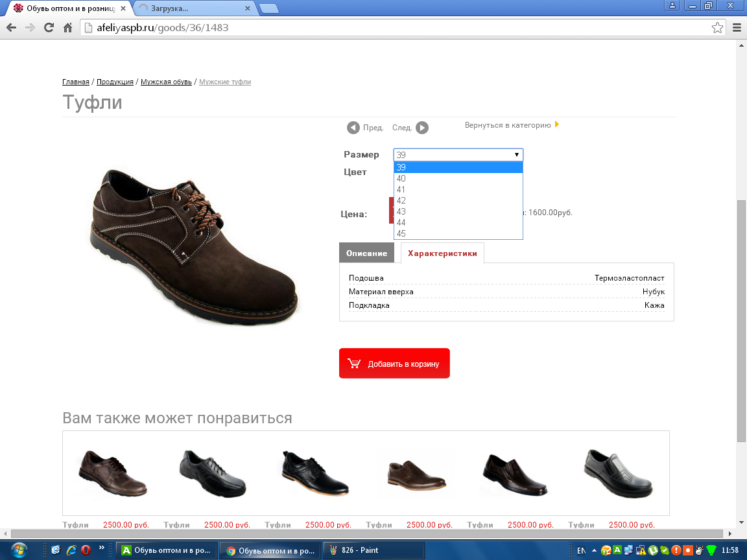Open the Chrome user profile icon

click(672, 6)
